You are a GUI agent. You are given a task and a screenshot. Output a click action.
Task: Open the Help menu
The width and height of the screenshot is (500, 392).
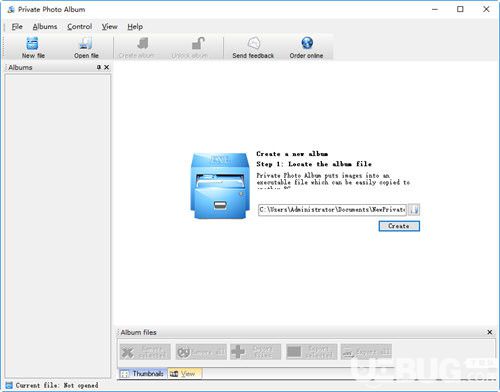pos(135,27)
